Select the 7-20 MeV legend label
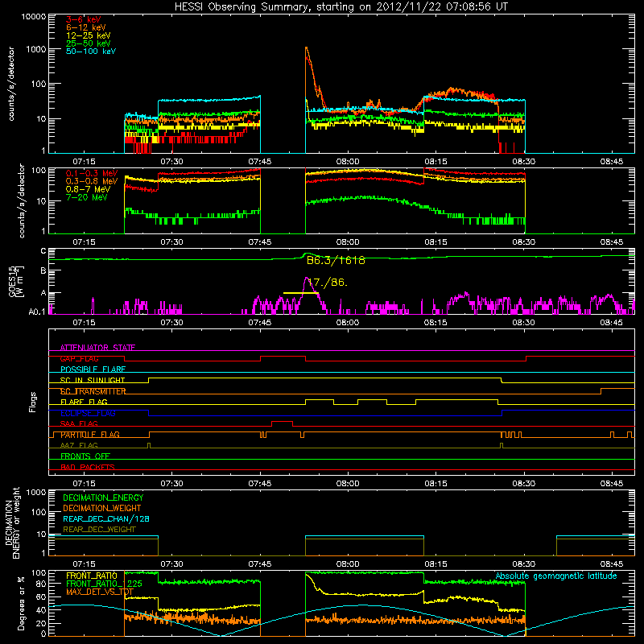Screen dimensions: 644x644 87,197
